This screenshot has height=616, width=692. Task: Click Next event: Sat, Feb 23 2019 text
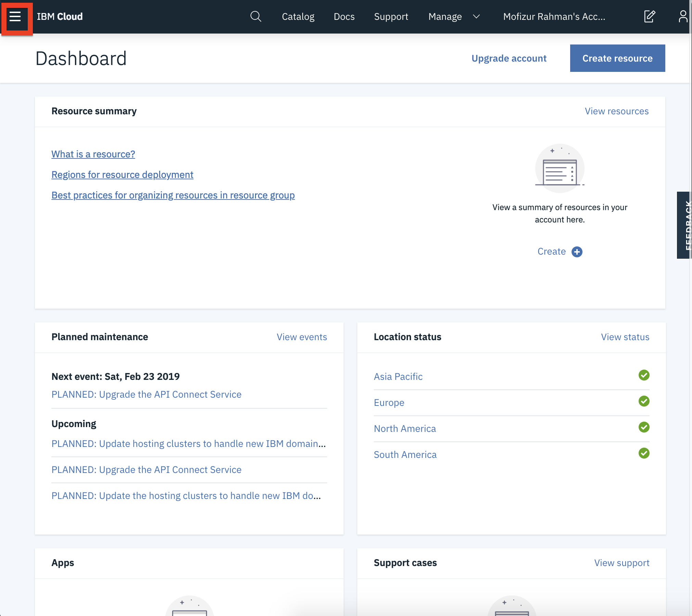click(116, 376)
